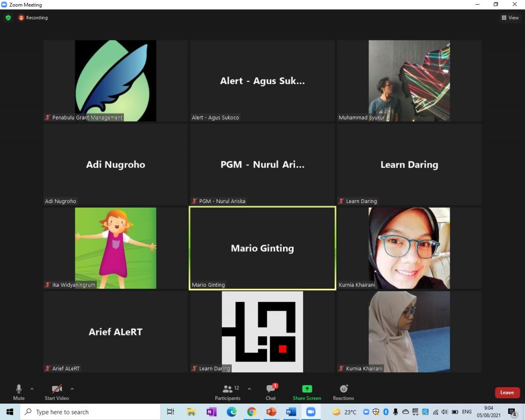The width and height of the screenshot is (525, 420).
Task: Click the microphone tray icon
Action: click(x=395, y=412)
